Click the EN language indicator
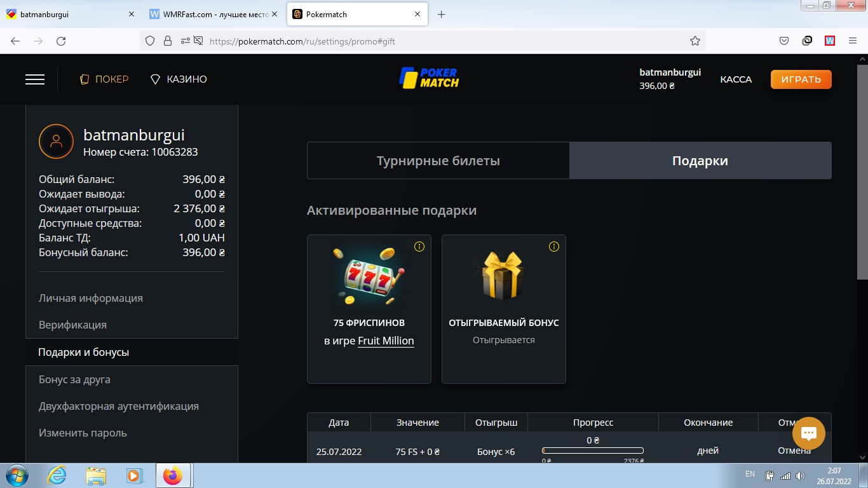 pos(750,474)
